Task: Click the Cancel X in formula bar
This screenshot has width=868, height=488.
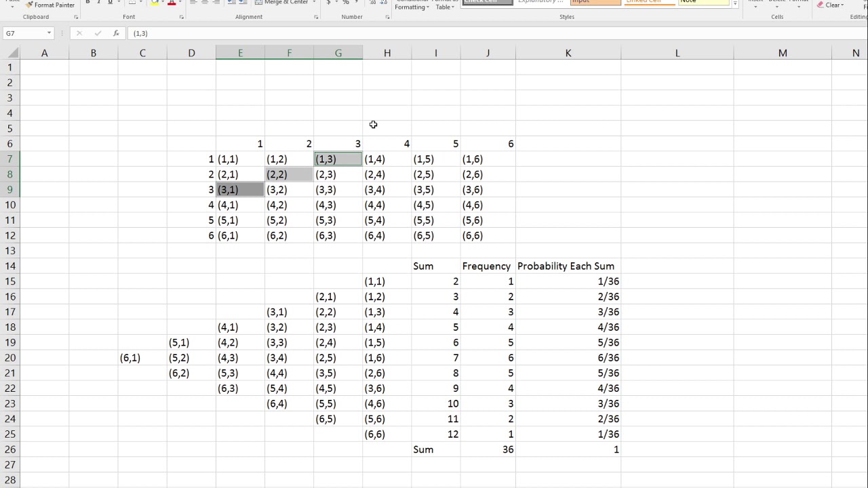Action: coord(79,33)
